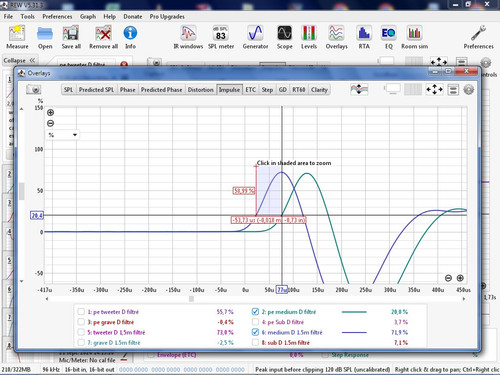Click the four-arrow scroll icon in Overlays
Viewport: 500px width, 375px height.
point(434,89)
